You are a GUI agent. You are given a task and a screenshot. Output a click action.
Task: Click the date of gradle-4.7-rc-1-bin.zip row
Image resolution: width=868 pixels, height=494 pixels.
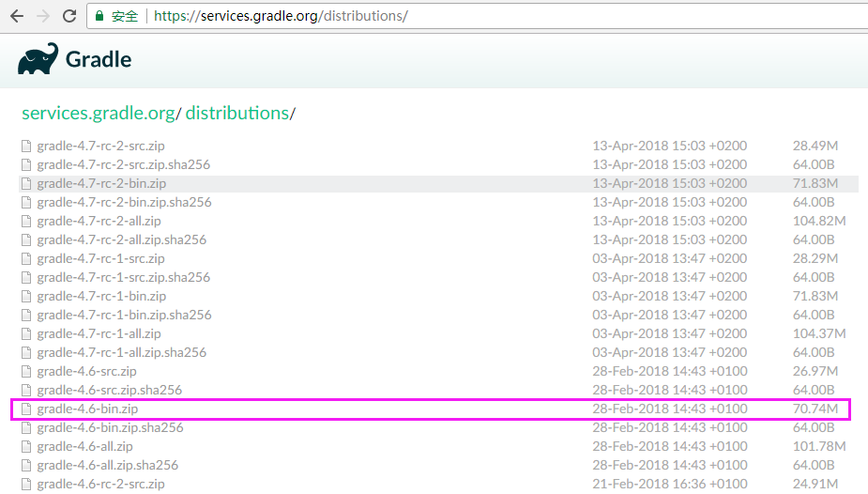pos(670,296)
